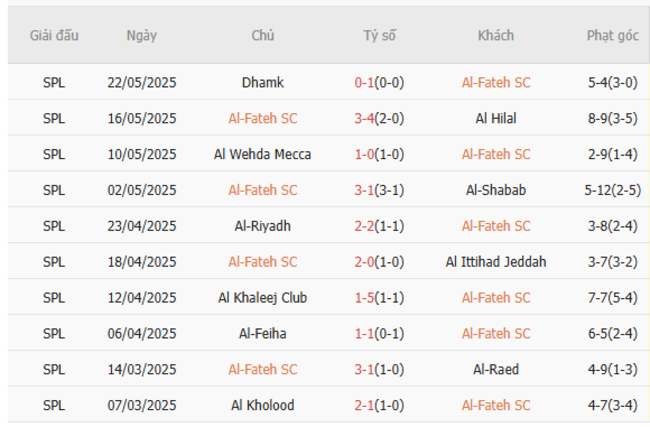
Task: Click the "Giải đấu" column header
Action: pos(54,35)
